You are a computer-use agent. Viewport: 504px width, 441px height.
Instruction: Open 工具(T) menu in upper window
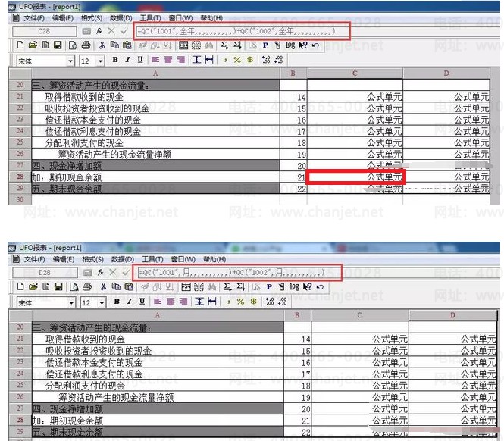(x=150, y=18)
